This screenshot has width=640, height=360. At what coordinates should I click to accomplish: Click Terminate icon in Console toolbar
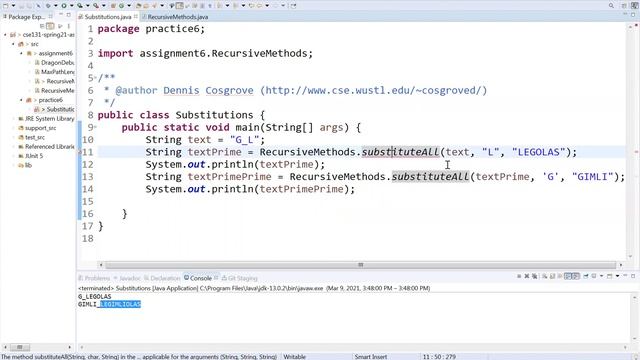click(519, 276)
